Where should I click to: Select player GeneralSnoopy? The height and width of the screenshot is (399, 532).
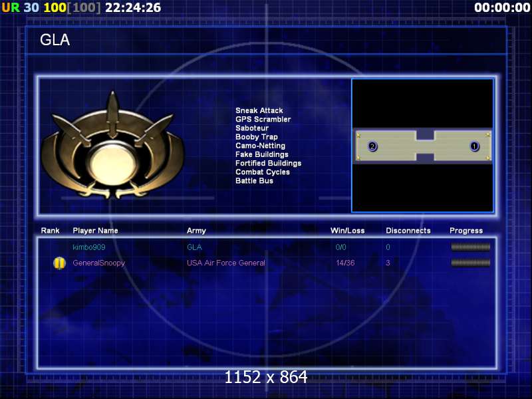tap(98, 263)
